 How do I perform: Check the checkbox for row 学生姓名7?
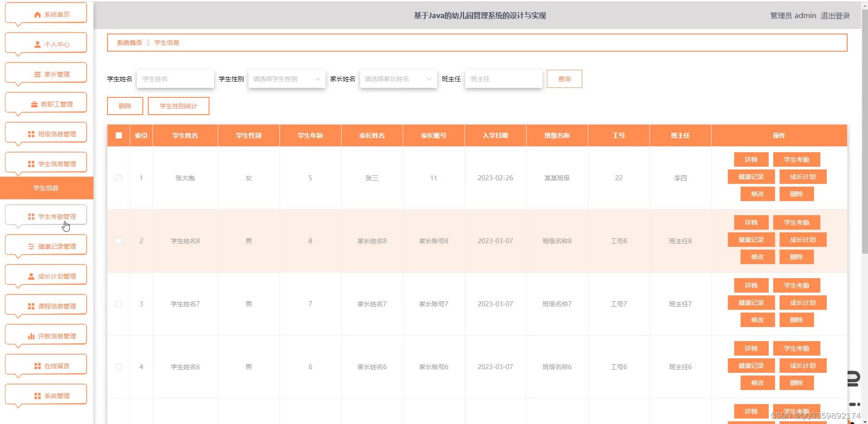pos(119,304)
